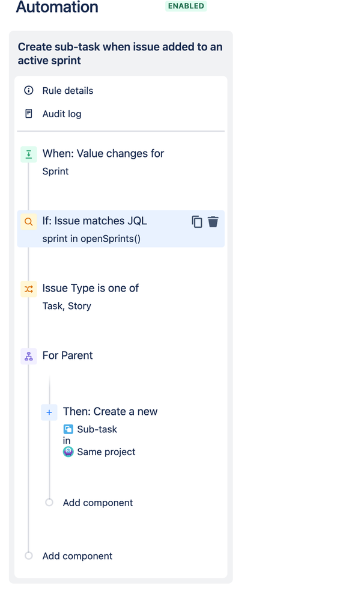
Task: Select the For Parent branch icon
Action: click(29, 357)
